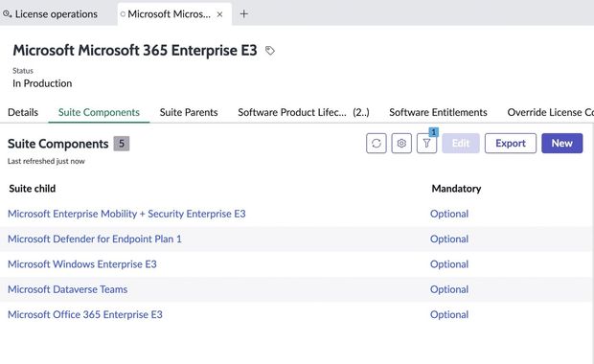Open the Suite Parents tab

(189, 112)
